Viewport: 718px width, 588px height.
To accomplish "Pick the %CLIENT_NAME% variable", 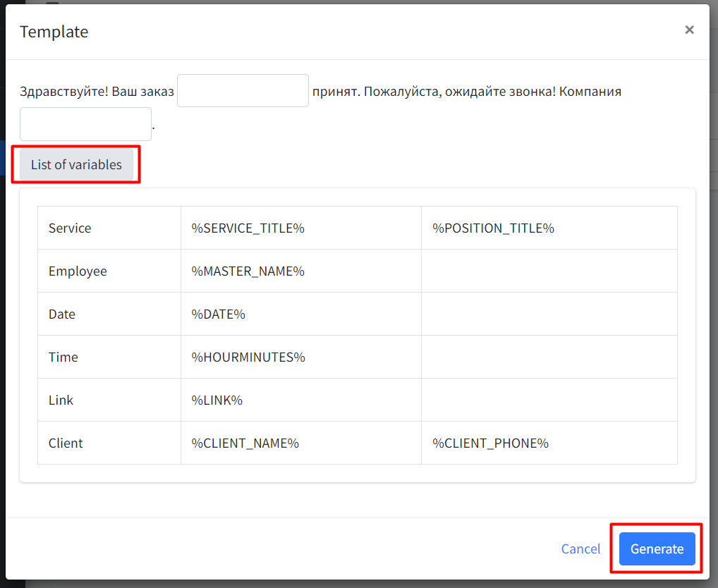I will pos(245,443).
